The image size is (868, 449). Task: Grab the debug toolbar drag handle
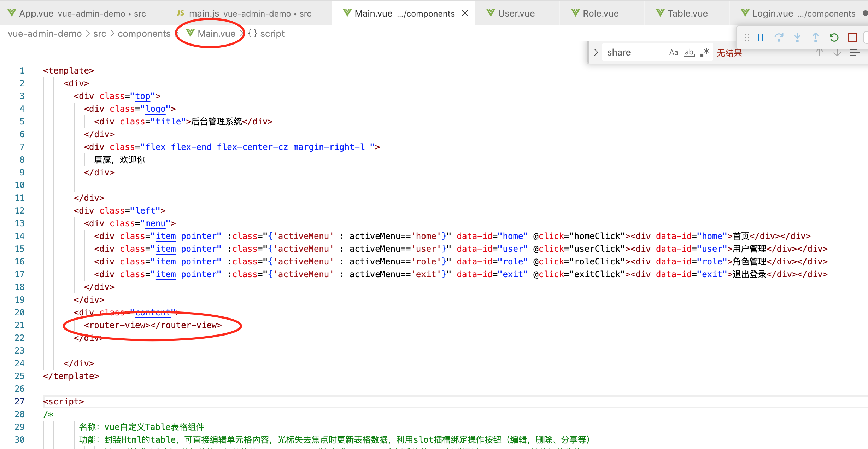[x=747, y=37]
